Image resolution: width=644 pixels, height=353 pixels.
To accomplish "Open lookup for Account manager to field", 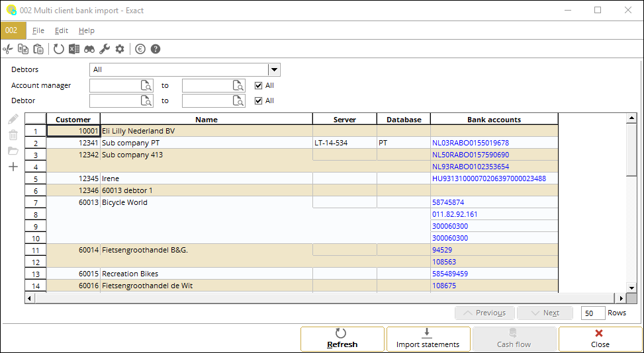I will [238, 85].
